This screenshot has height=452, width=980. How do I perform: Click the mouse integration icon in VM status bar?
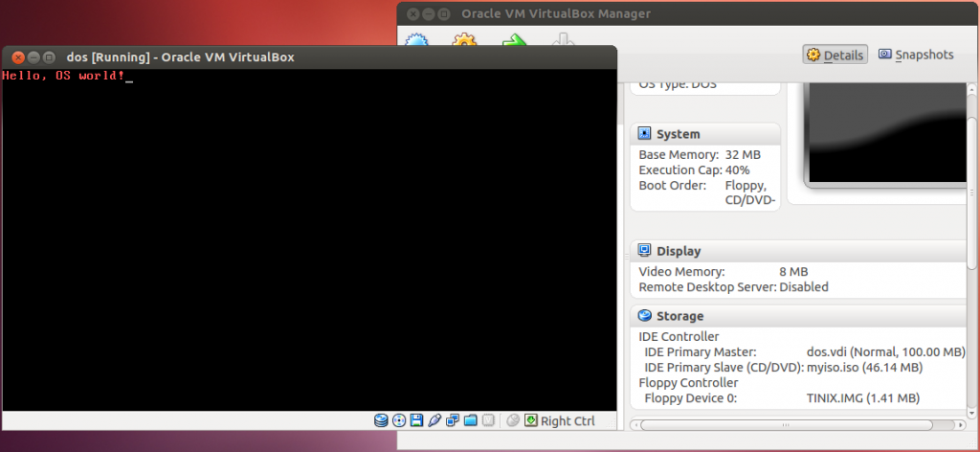(x=513, y=420)
